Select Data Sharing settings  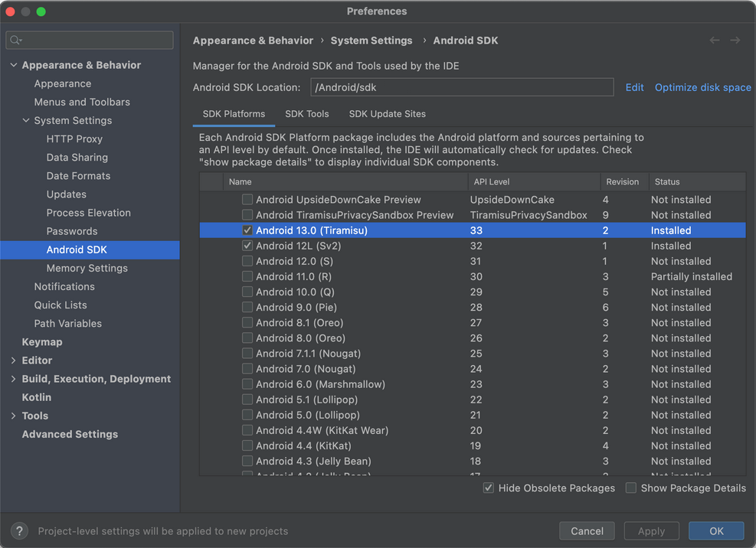click(77, 158)
